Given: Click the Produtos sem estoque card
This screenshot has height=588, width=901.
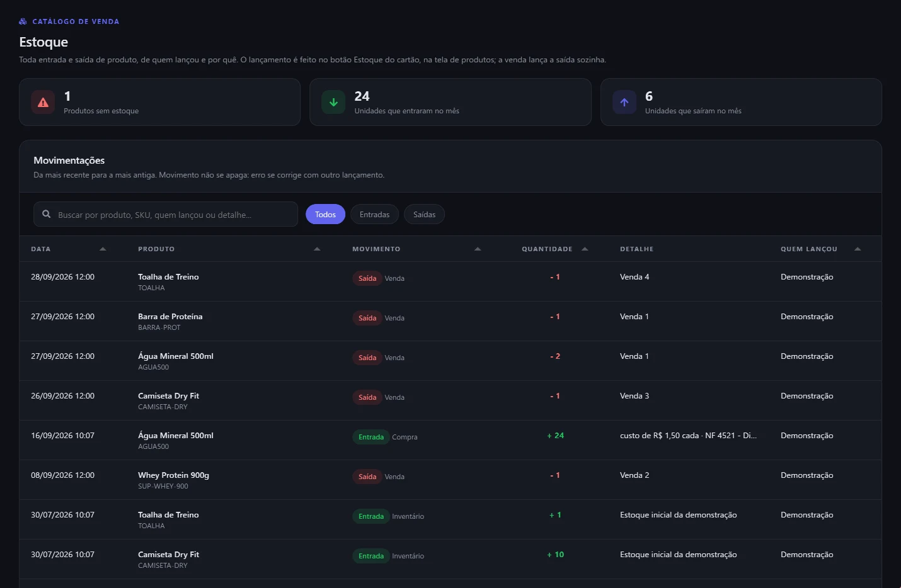Looking at the screenshot, I should [159, 102].
